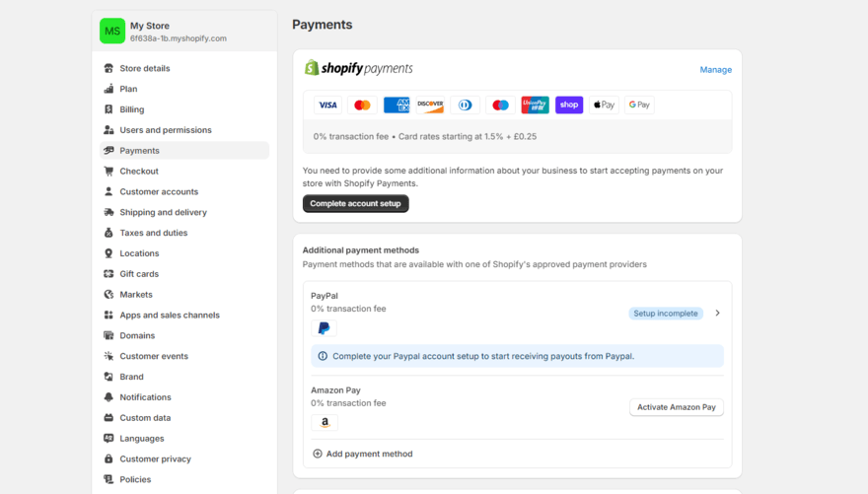The height and width of the screenshot is (494, 868).
Task: Click the Custom data icon
Action: pos(108,418)
